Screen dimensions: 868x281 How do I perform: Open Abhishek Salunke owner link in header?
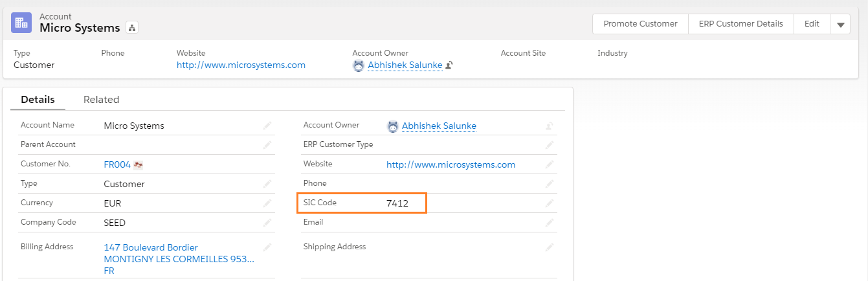(x=405, y=65)
